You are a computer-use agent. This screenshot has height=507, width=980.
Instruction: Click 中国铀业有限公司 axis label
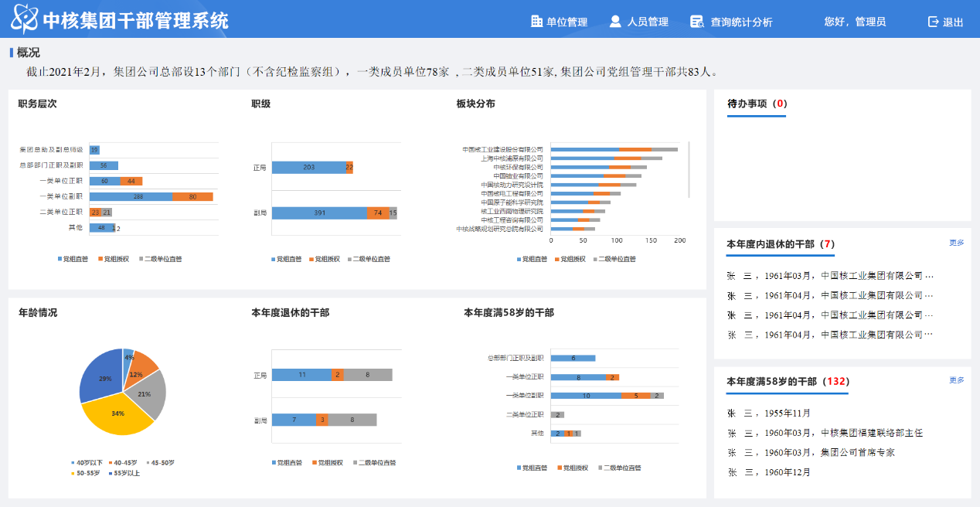point(518,175)
